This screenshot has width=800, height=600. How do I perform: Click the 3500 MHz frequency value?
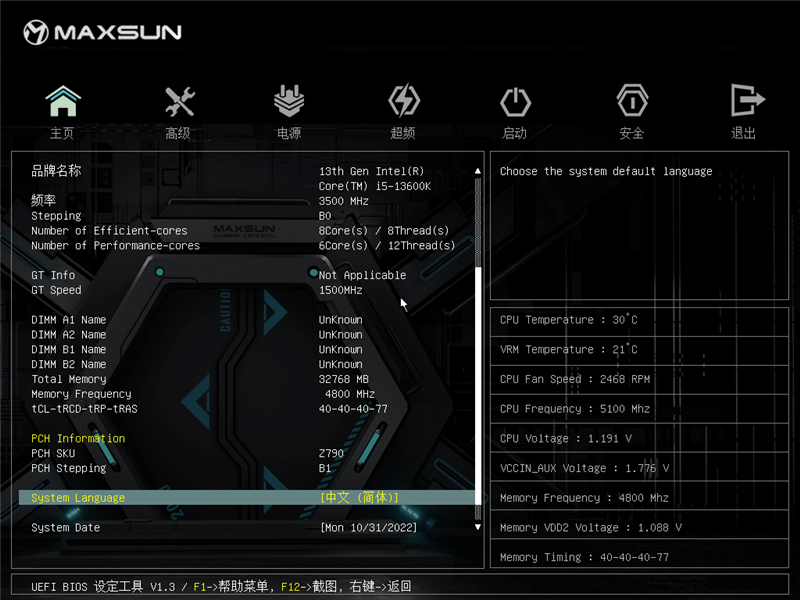[344, 201]
